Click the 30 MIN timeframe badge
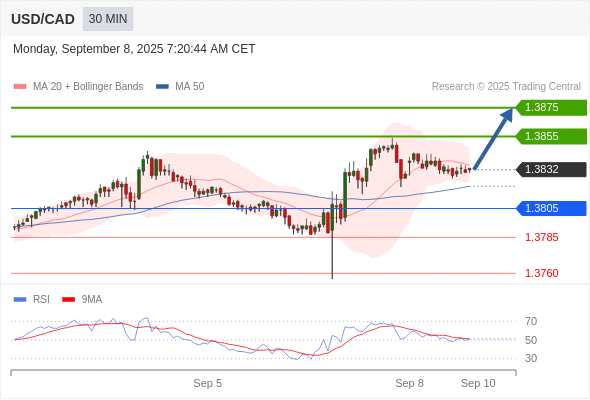The height and width of the screenshot is (400, 590). click(x=108, y=19)
